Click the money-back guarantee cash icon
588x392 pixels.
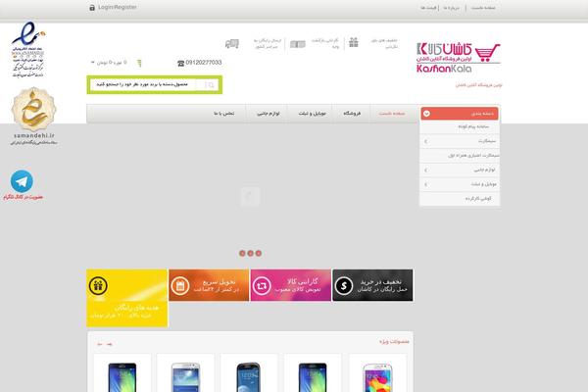coord(298,44)
